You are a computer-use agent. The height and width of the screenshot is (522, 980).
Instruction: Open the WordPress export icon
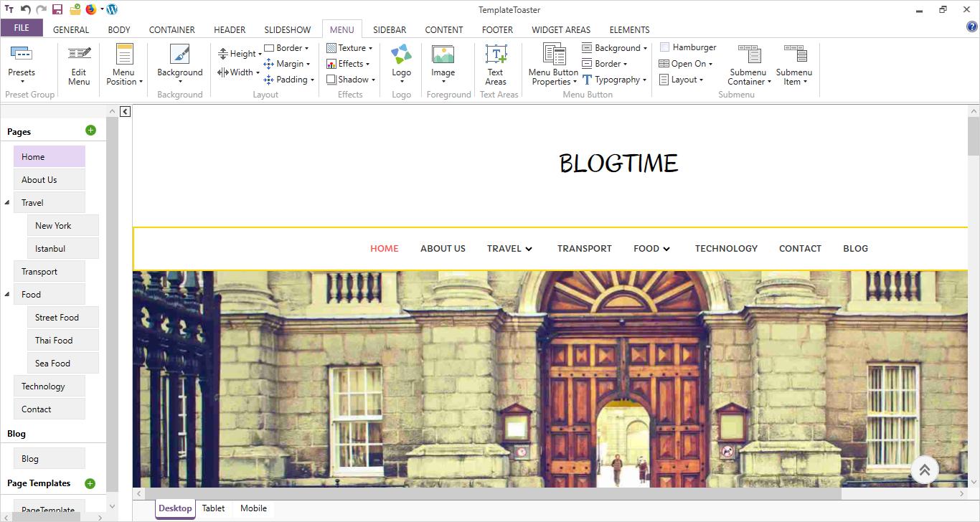coord(112,9)
